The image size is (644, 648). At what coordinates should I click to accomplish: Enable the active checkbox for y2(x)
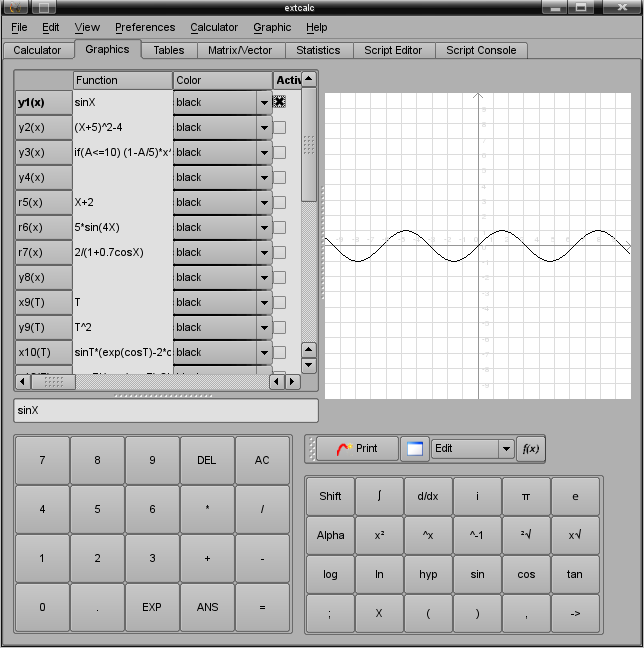point(279,127)
